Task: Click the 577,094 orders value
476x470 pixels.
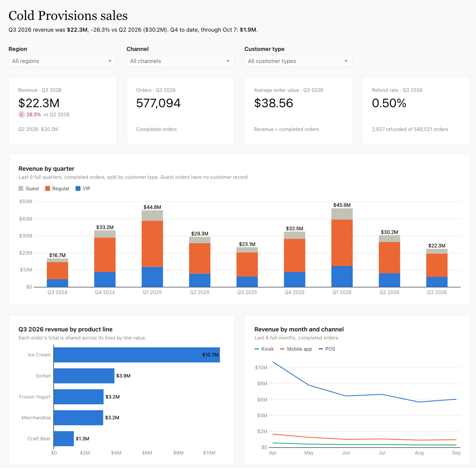Action: pyautogui.click(x=158, y=103)
